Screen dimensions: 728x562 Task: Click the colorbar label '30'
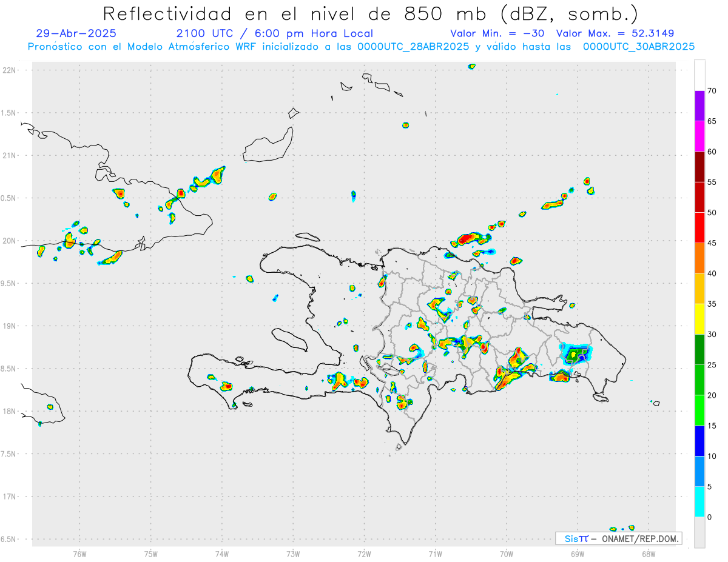coord(712,335)
